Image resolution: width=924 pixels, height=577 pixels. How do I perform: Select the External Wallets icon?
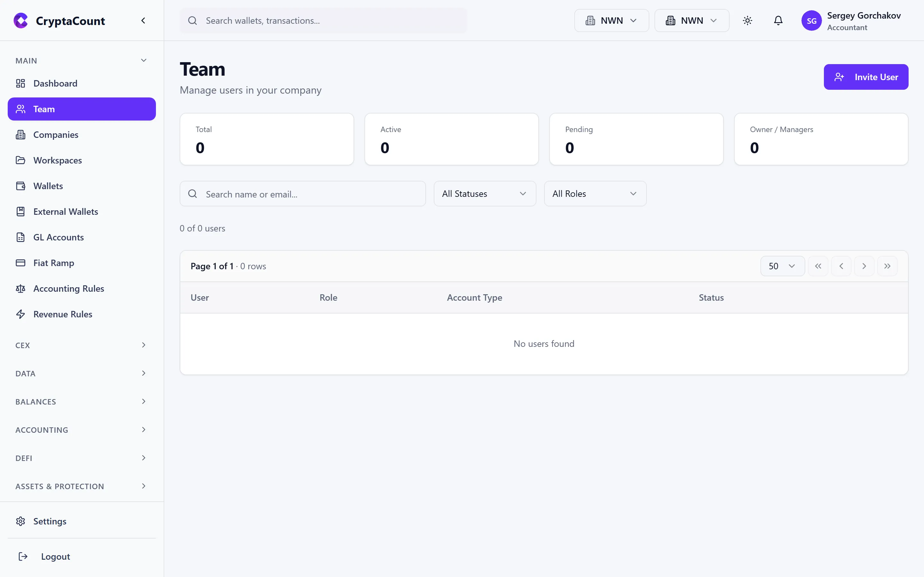pos(21,212)
